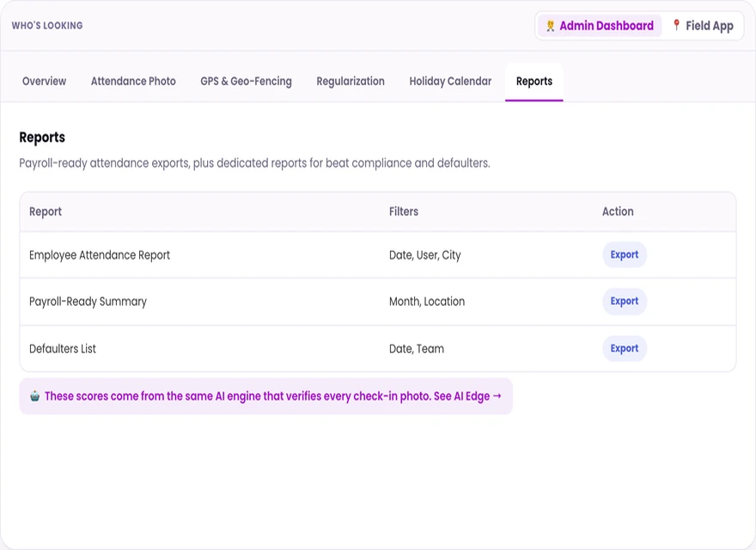
Task: Click the Payroll-Ready Summary row name
Action: (88, 302)
